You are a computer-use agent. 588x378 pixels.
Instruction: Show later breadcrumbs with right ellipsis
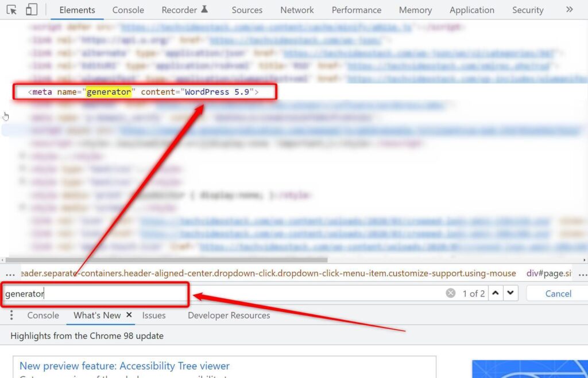tap(583, 275)
